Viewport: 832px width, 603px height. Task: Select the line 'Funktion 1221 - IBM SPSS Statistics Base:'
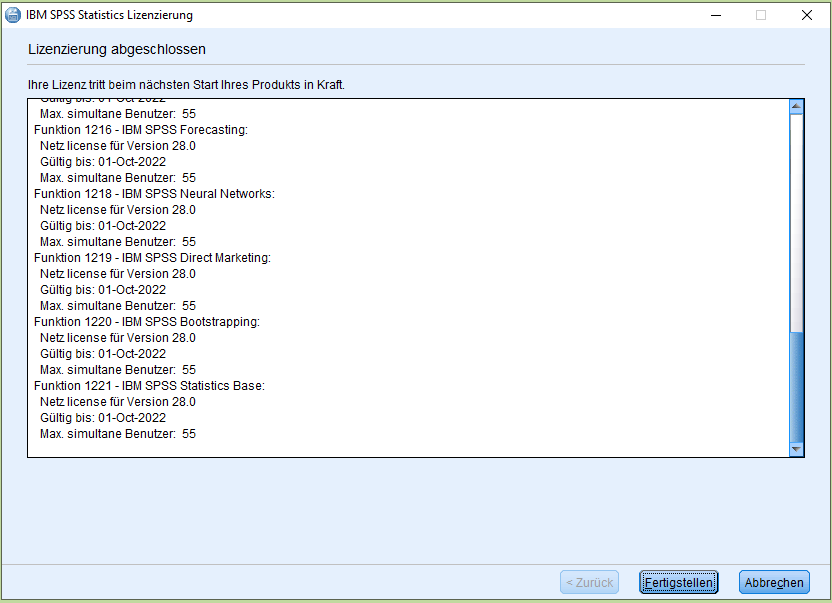pos(149,385)
